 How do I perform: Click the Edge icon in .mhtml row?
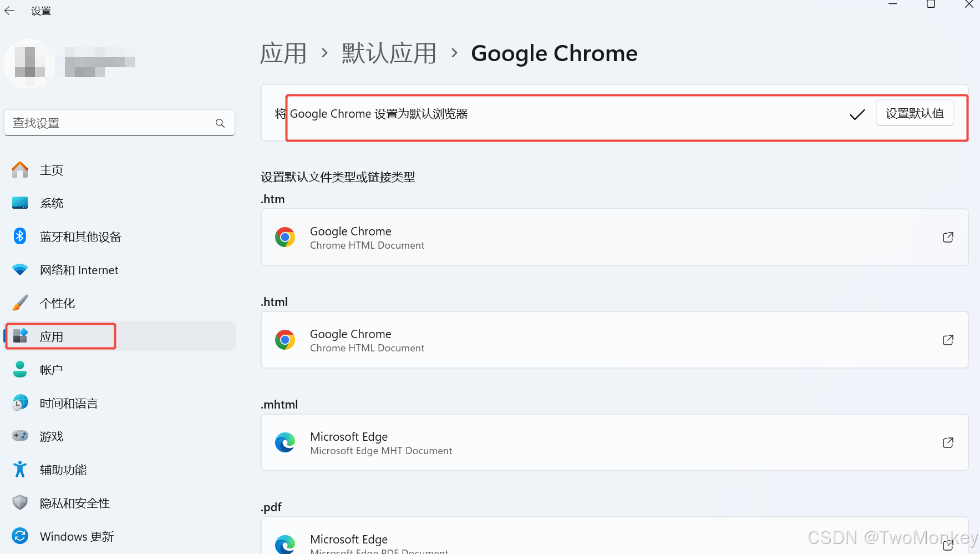pyautogui.click(x=285, y=442)
